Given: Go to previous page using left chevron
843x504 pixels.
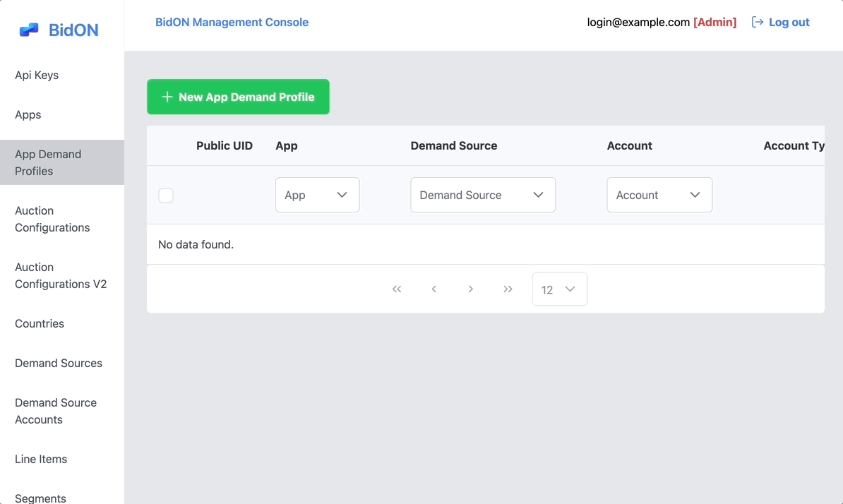Looking at the screenshot, I should point(434,289).
